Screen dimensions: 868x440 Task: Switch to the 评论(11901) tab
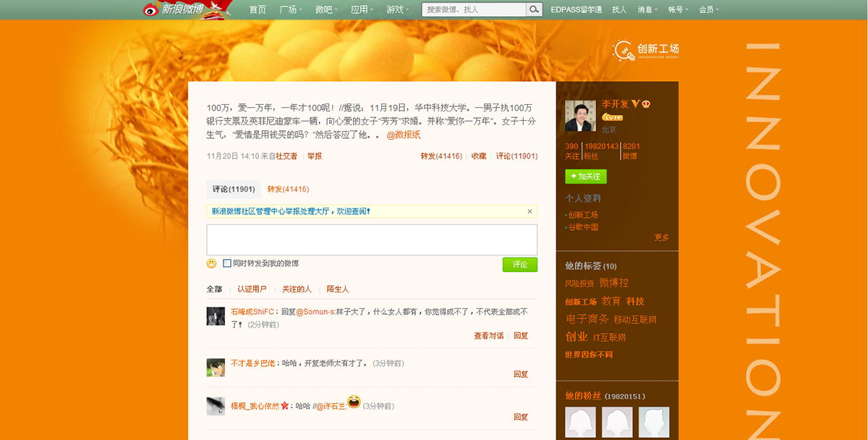234,190
